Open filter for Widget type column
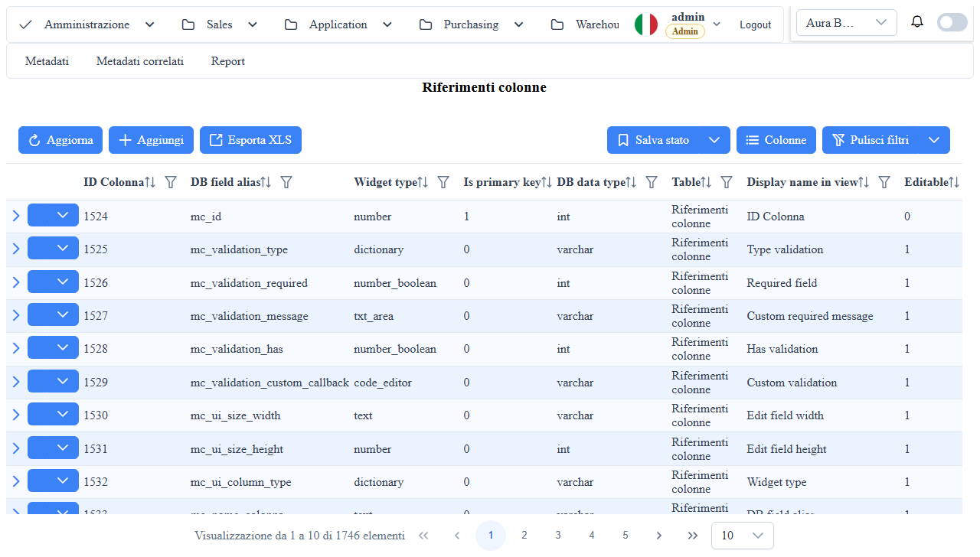The image size is (980, 557). tap(443, 182)
